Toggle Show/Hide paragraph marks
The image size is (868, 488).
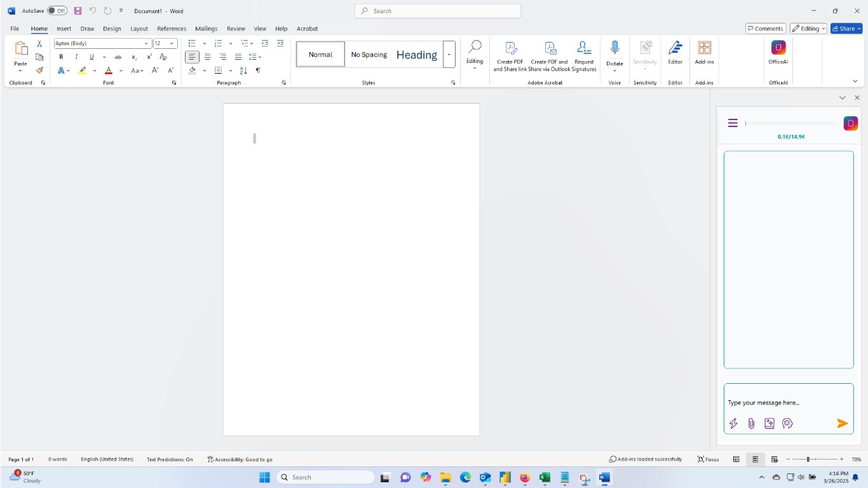258,71
